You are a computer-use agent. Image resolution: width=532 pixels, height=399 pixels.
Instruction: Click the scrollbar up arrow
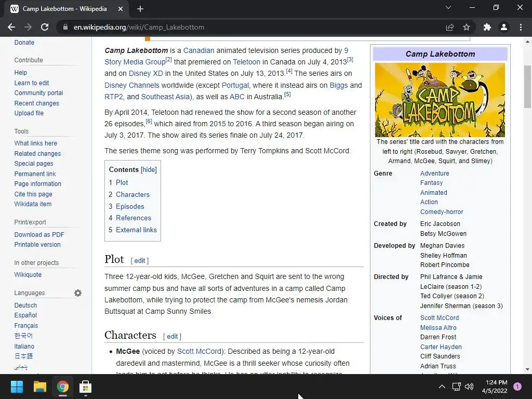[527, 42]
